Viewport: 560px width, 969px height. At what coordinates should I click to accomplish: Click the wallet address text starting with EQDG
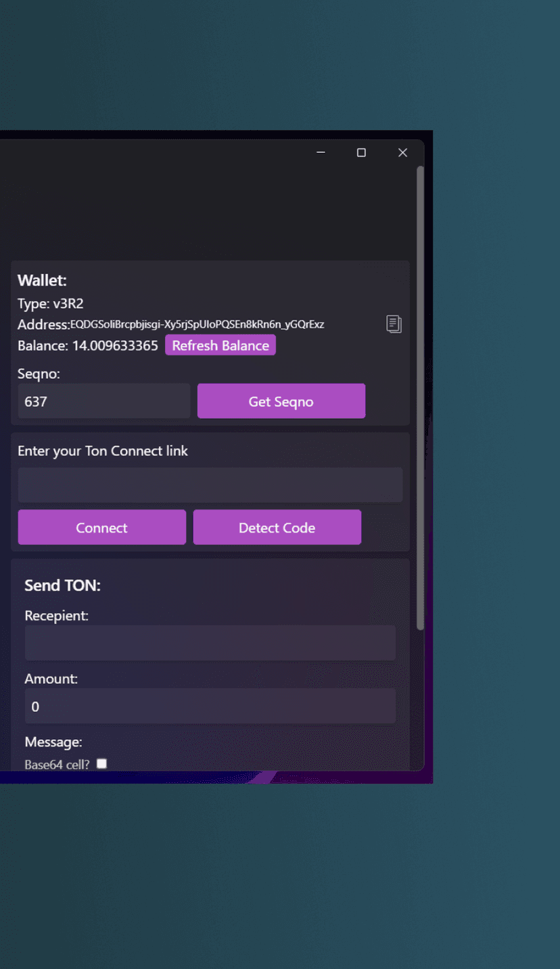(197, 325)
